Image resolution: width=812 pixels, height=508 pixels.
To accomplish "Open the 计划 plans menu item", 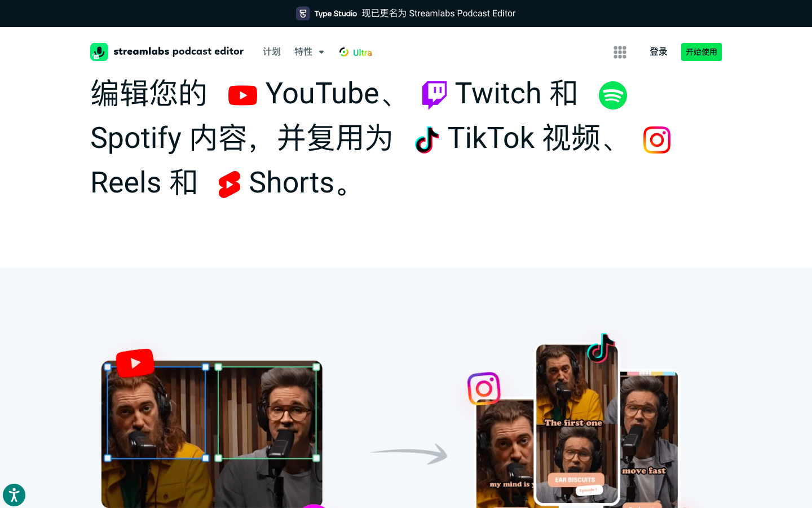I will (x=272, y=52).
